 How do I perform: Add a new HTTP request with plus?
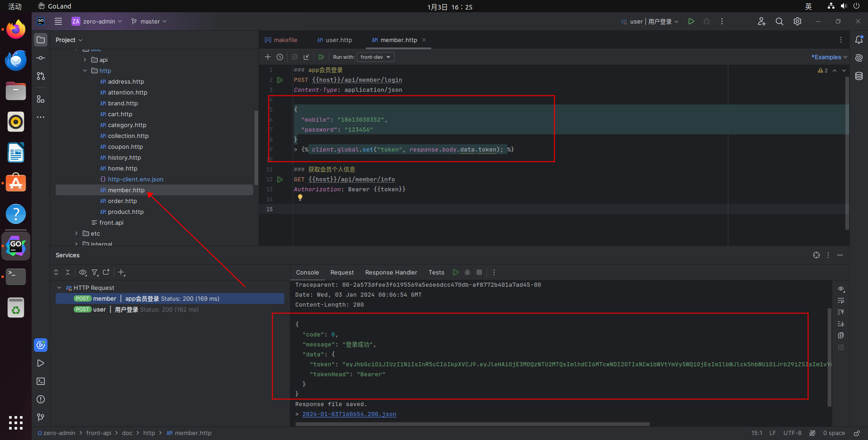268,57
